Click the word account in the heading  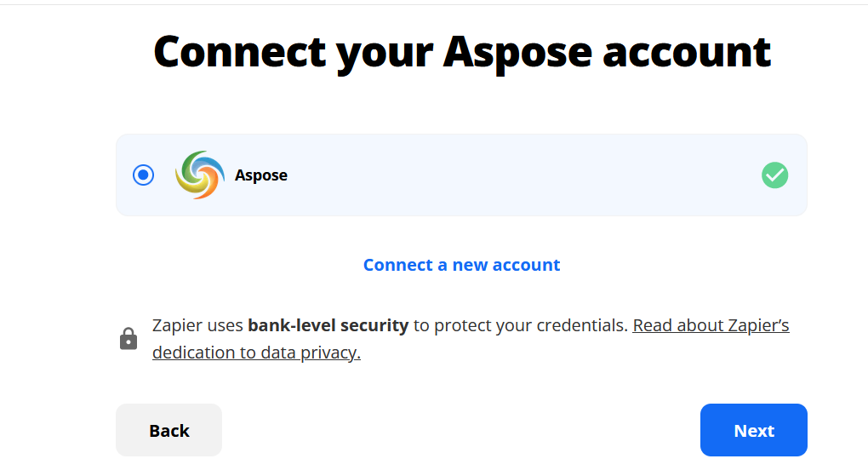pos(687,51)
